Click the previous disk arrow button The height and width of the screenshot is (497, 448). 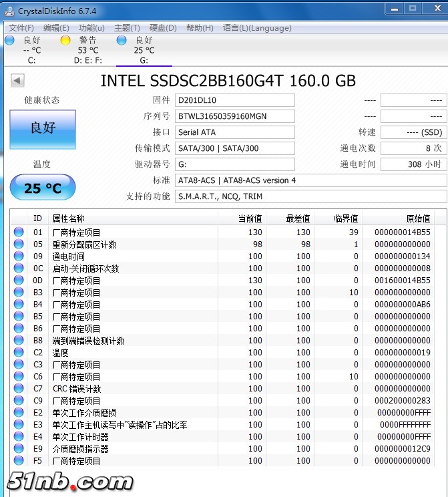[x=17, y=81]
